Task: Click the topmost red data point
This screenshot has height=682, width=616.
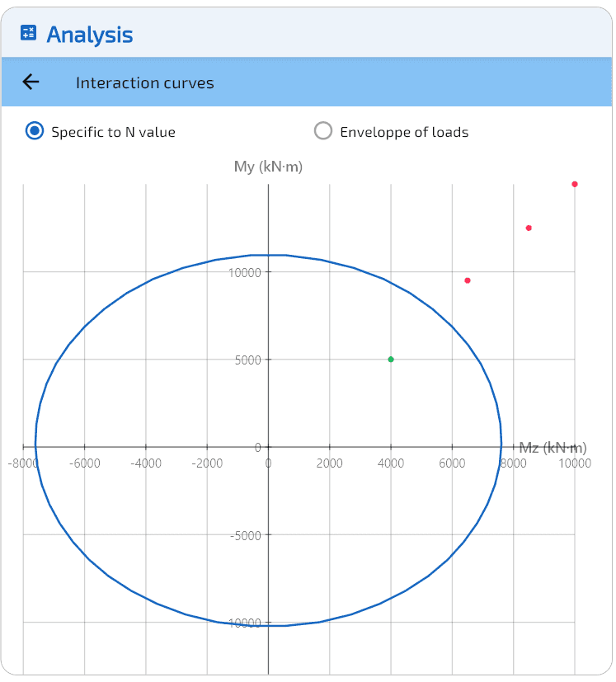Action: [x=575, y=184]
